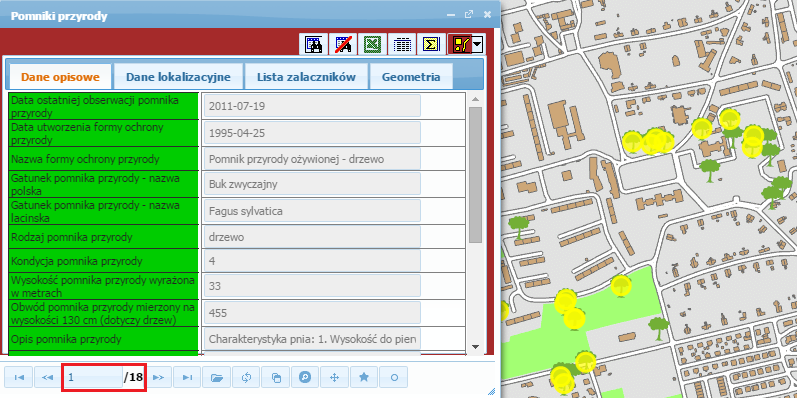Click the 'Pomniki przyrody' window title
797x398 pixels.
click(x=59, y=16)
